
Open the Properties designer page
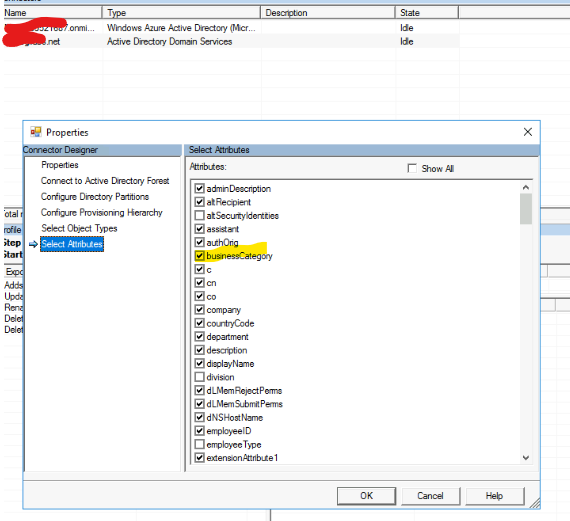click(60, 165)
